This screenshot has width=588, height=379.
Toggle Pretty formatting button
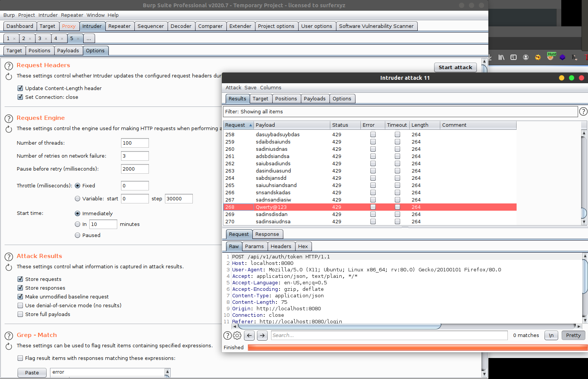coord(573,335)
